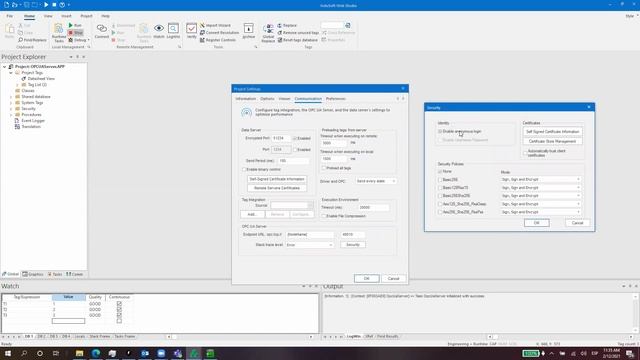Open the Insert ribbon tab
Viewport: 640px width, 360px height.
(66, 16)
